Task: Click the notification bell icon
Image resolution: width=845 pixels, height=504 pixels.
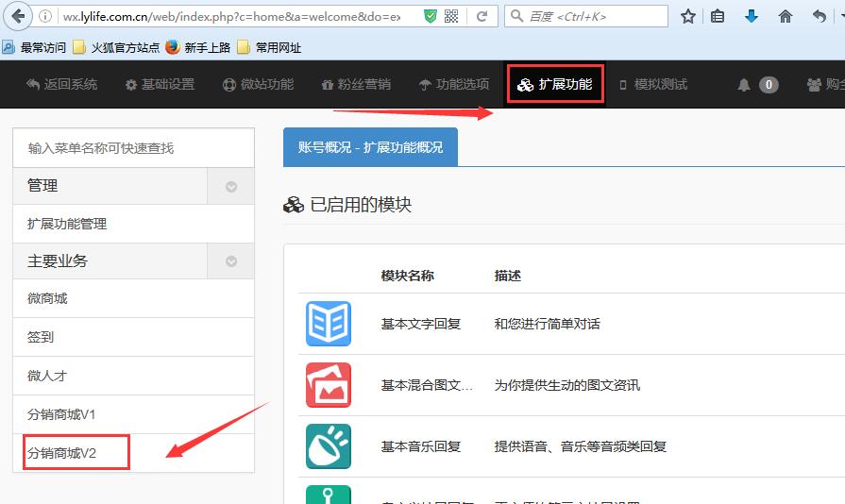Action: click(744, 85)
